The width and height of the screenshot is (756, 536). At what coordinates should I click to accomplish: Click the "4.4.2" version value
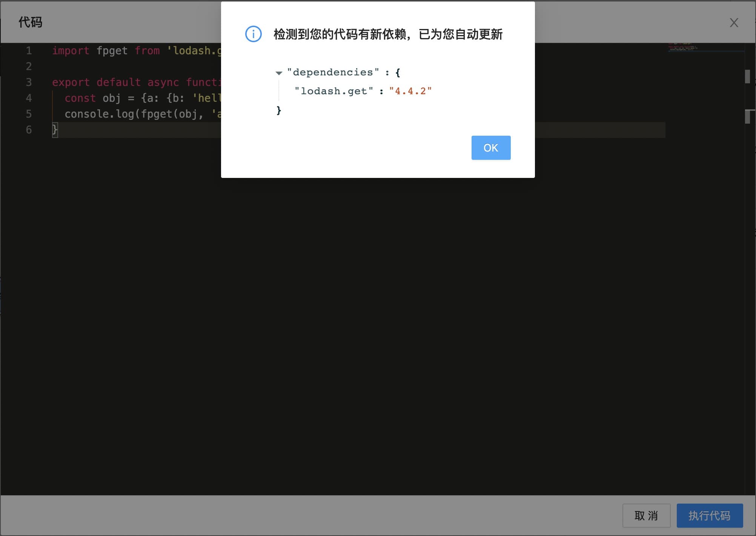coord(410,91)
